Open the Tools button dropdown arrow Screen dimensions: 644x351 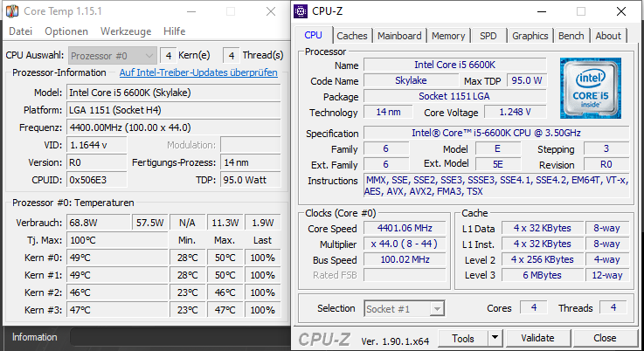pos(495,338)
